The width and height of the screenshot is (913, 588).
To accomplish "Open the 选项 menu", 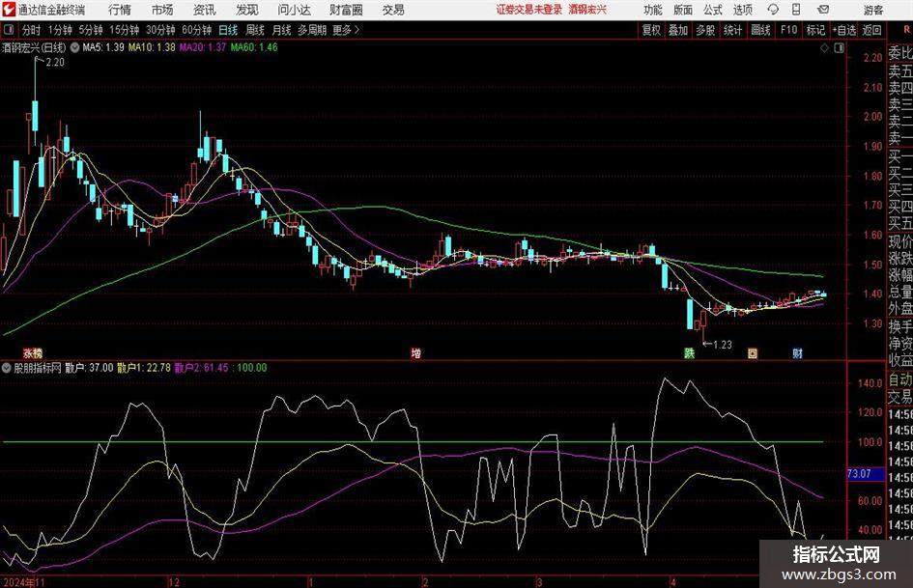I will point(742,10).
